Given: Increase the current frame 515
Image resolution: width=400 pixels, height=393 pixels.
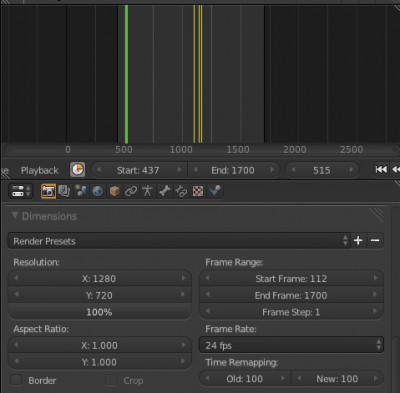Looking at the screenshot, I should (x=351, y=170).
